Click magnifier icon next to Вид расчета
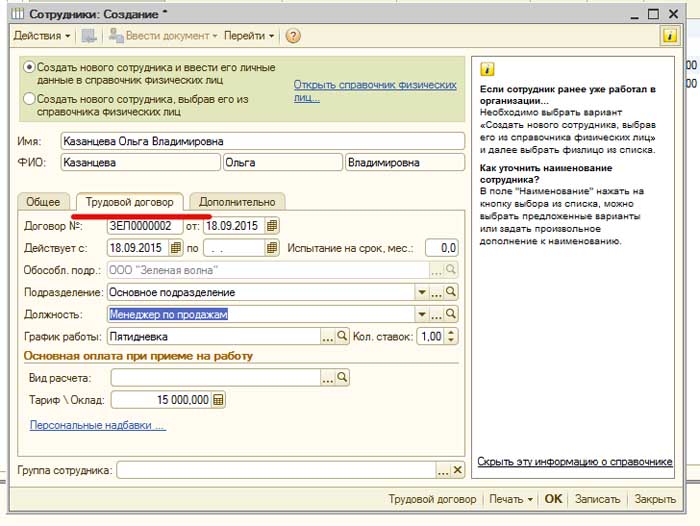The width and height of the screenshot is (700, 526). click(342, 378)
